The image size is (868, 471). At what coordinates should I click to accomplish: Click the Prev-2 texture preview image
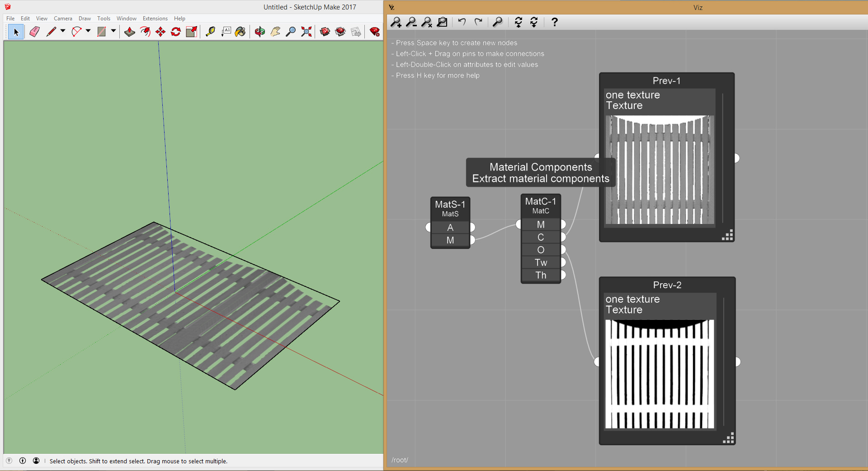[x=660, y=374]
